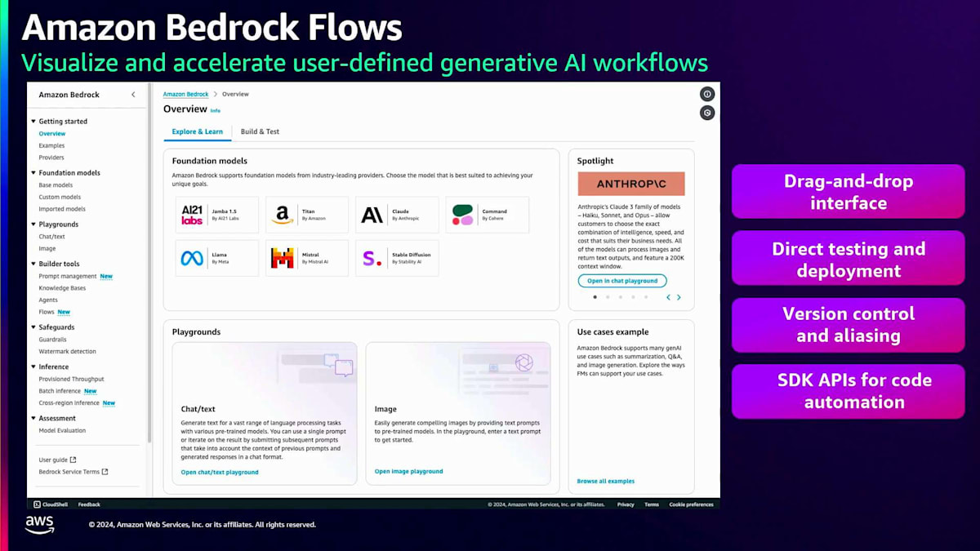Open Provisioned Throughput in sidebar
This screenshot has height=551, width=980.
click(71, 379)
